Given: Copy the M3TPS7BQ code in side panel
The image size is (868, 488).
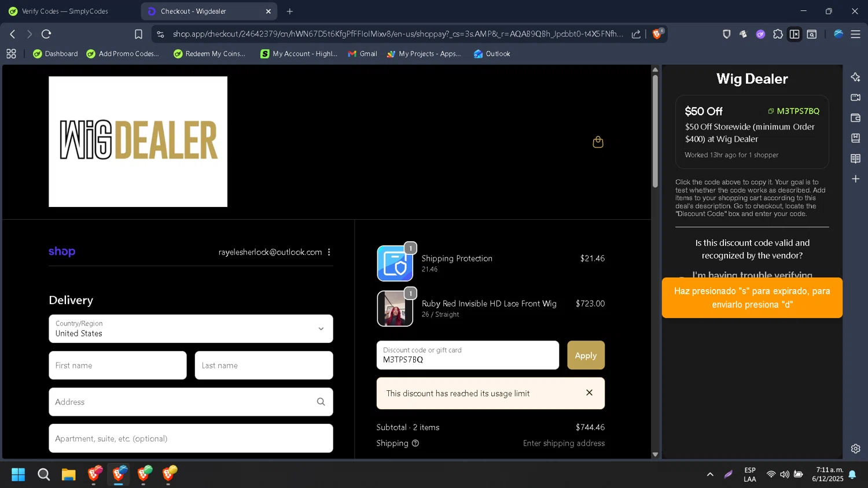Looking at the screenshot, I should click(793, 111).
